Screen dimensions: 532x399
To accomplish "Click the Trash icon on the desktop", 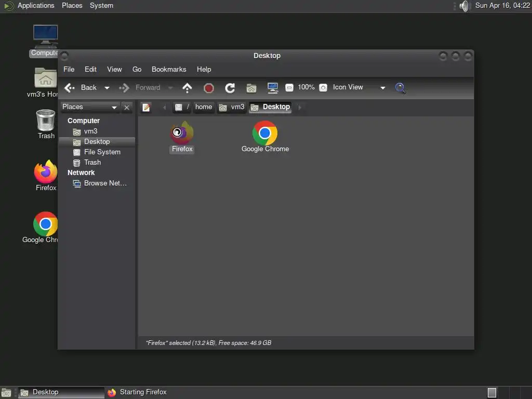I will pos(46,124).
